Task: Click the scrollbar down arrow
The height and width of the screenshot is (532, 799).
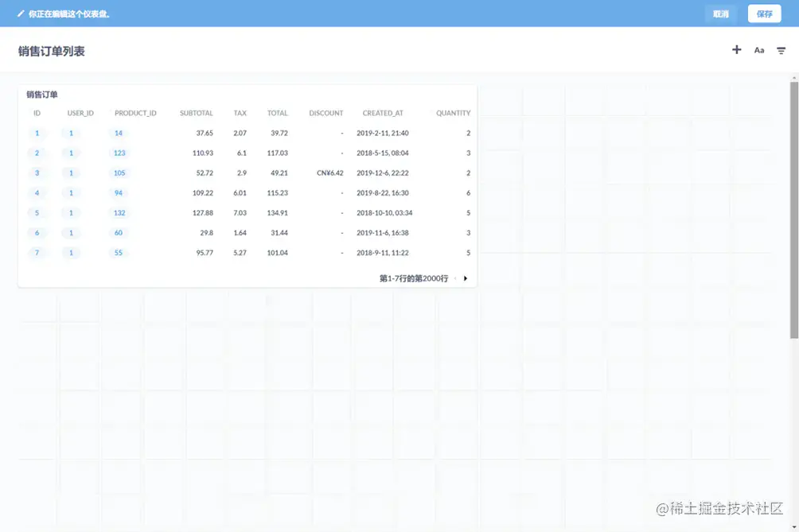Action: [x=794, y=527]
